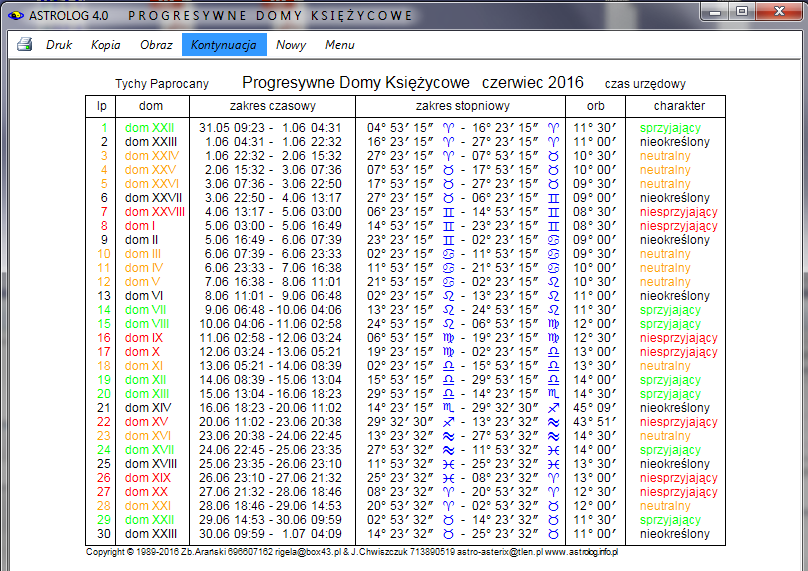Select the red 'dom XIX' cell
The height and width of the screenshot is (571, 808).
tap(148, 478)
